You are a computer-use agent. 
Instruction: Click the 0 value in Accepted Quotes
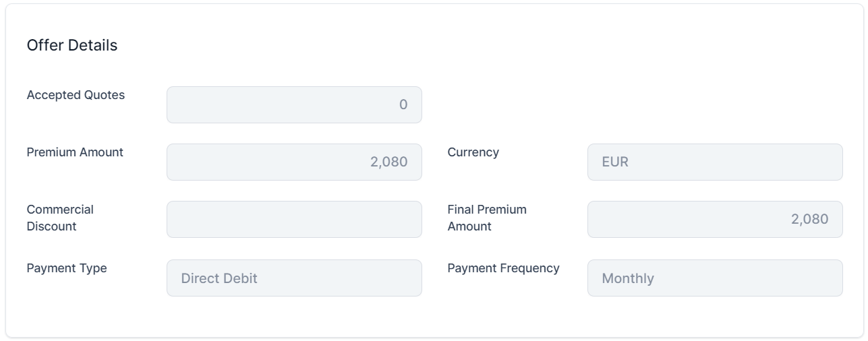pyautogui.click(x=403, y=104)
